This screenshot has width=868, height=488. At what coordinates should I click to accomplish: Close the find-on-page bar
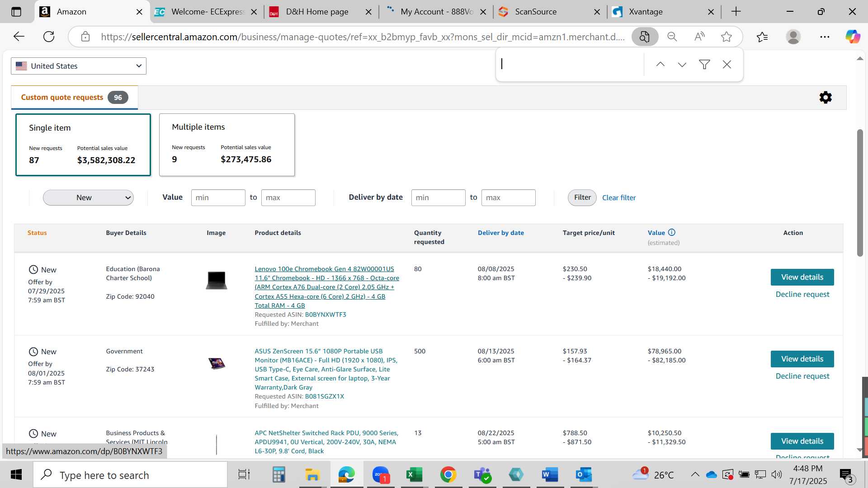pos(727,65)
